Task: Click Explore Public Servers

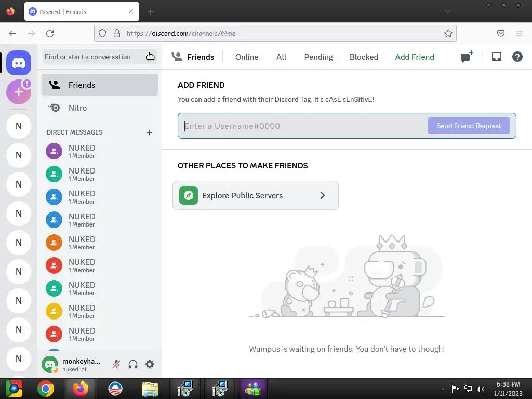Action: [x=256, y=195]
